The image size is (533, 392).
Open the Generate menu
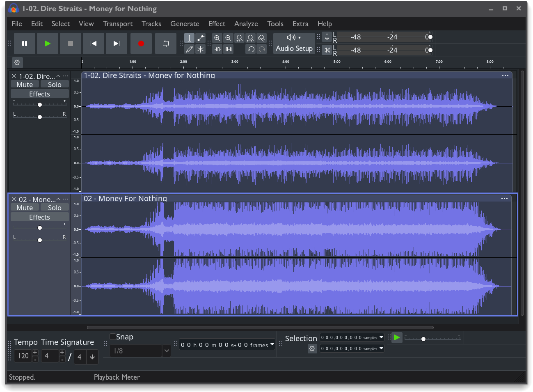coord(185,24)
